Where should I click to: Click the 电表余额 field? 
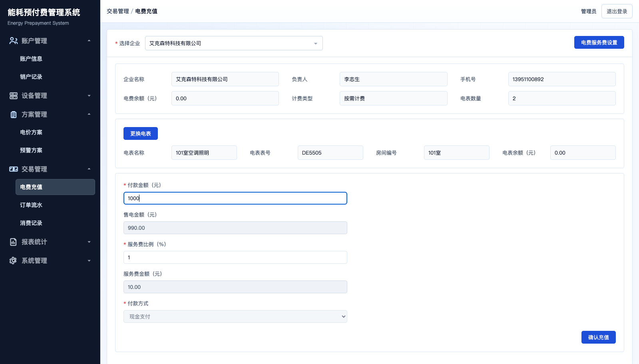tap(583, 153)
